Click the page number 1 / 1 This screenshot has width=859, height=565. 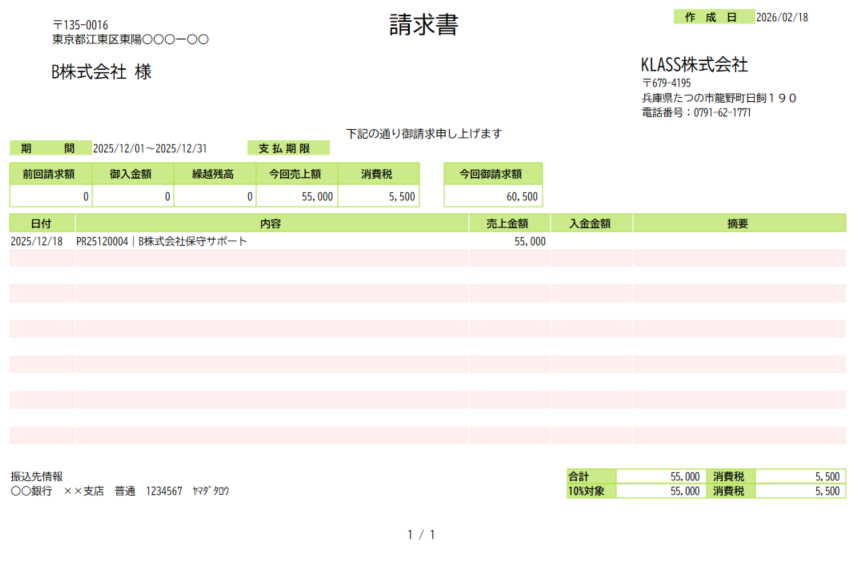point(421,535)
